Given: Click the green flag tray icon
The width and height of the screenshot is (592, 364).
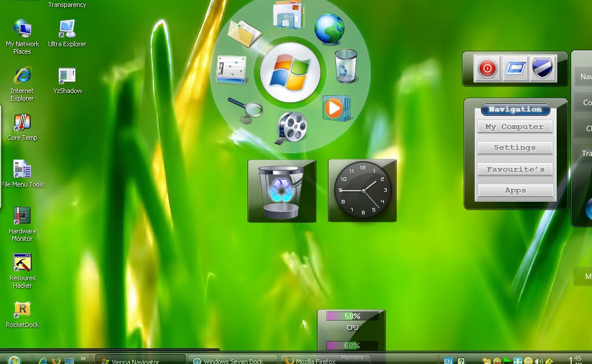Looking at the screenshot, I should 507,361.
